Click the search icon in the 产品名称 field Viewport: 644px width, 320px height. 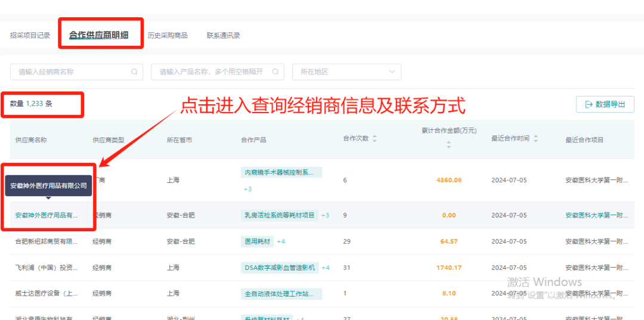coord(275,72)
